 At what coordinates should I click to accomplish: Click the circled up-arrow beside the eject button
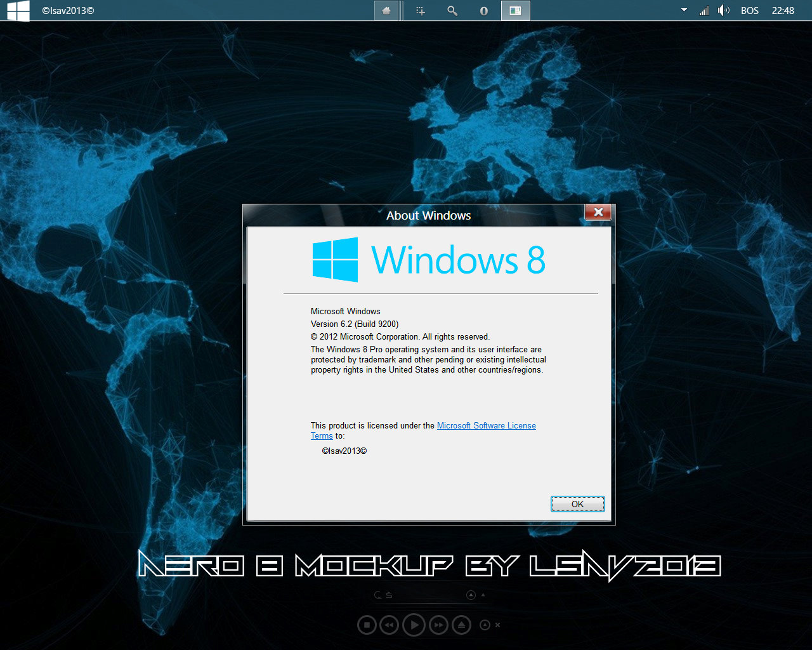tap(485, 625)
